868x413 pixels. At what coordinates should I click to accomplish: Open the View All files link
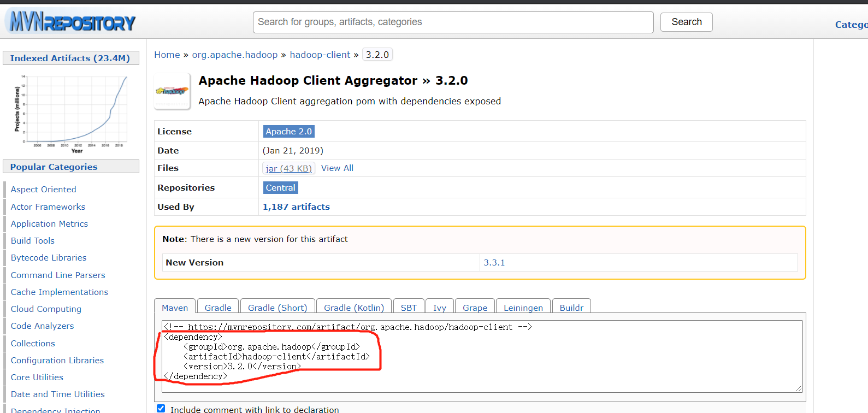tap(337, 168)
